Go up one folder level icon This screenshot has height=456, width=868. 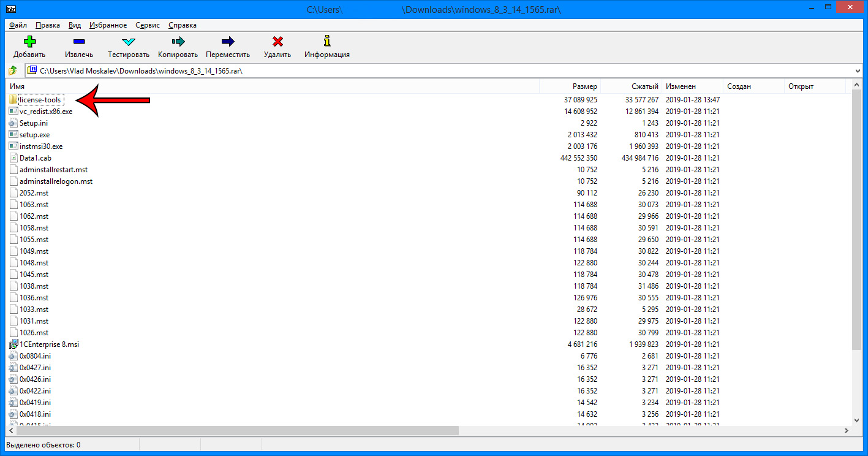13,70
